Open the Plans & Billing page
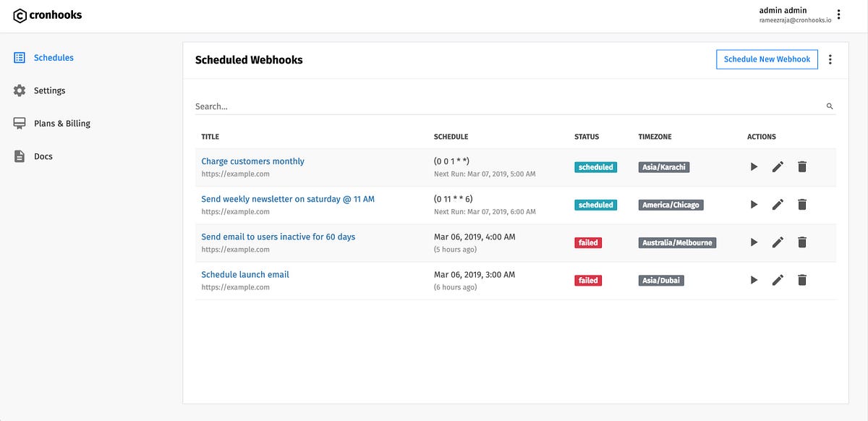Screen dimensions: 868x421 click(61, 123)
